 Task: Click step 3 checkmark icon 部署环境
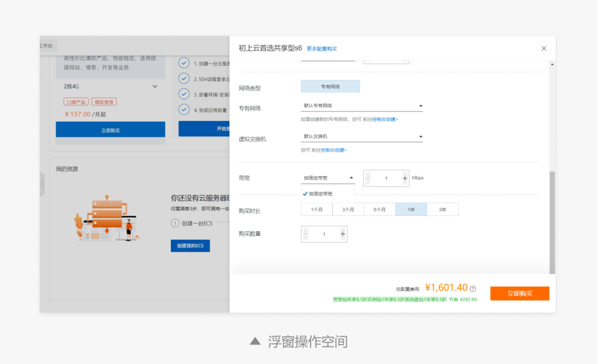[184, 94]
